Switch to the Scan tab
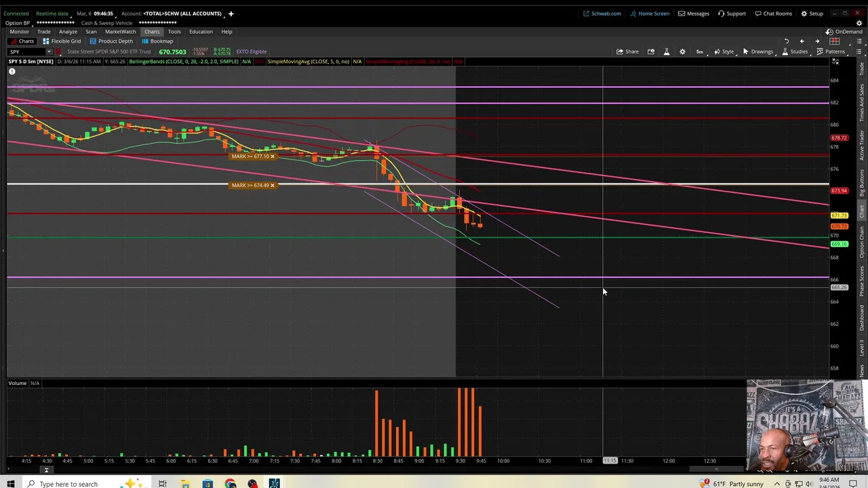The image size is (868, 488). click(91, 32)
